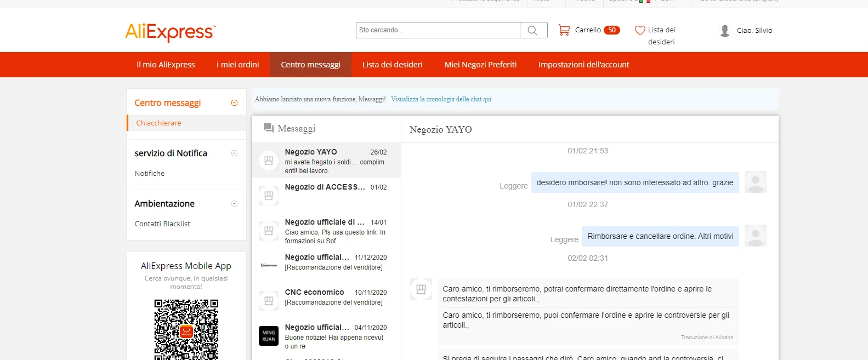Click 'Visualizza la cronologia delle chat qui' link

coord(441,99)
